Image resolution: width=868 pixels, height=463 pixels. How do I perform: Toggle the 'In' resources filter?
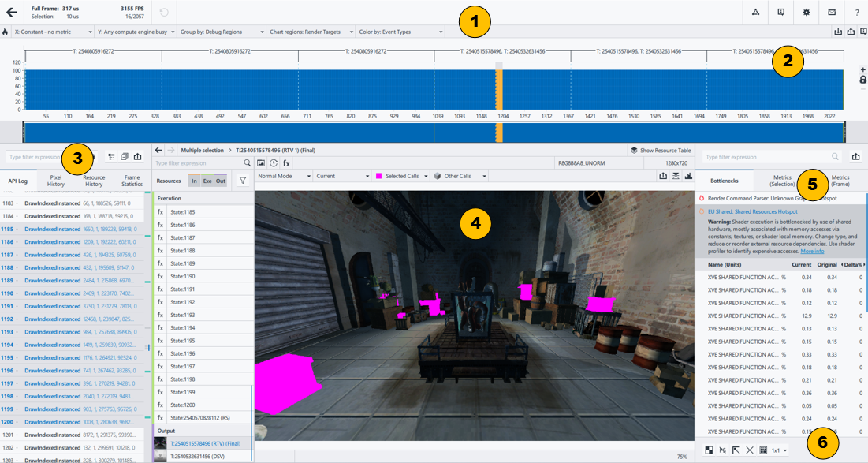tap(194, 181)
